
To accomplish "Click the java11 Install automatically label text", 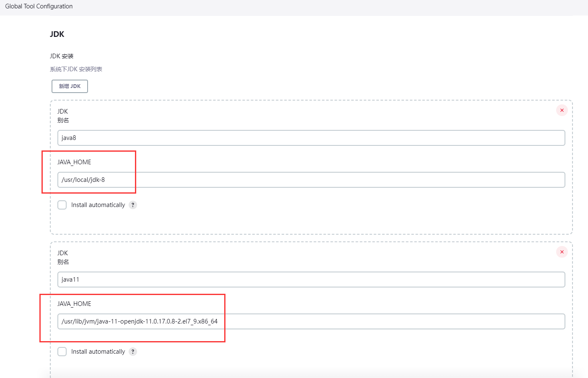I will (x=98, y=352).
